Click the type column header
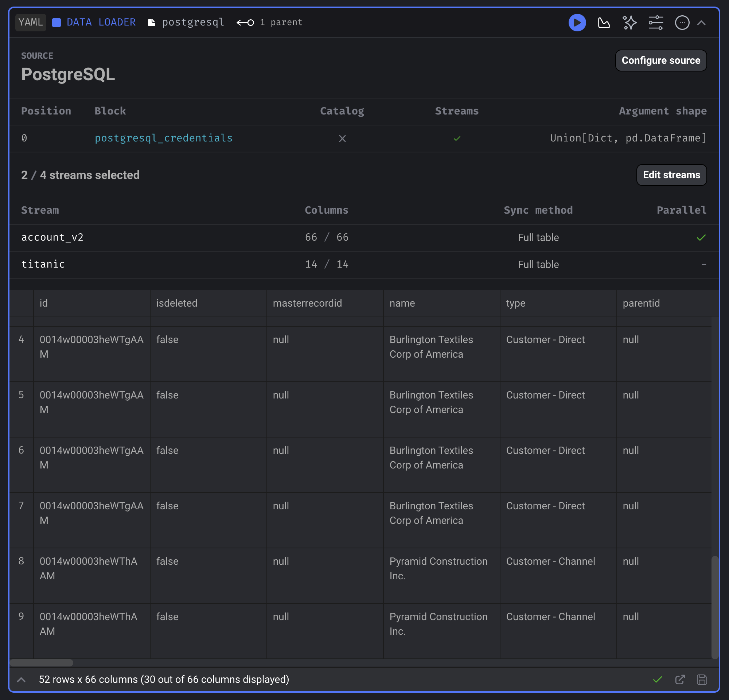Screen dimensions: 729x700 pos(558,303)
